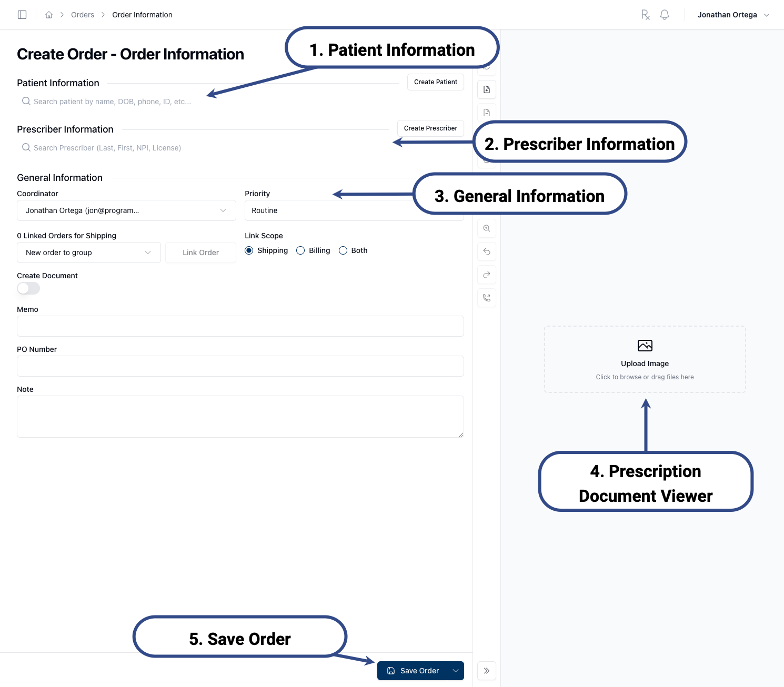Screen dimensions: 784x687
Task: Click the Upload Image drop area
Action: click(645, 359)
